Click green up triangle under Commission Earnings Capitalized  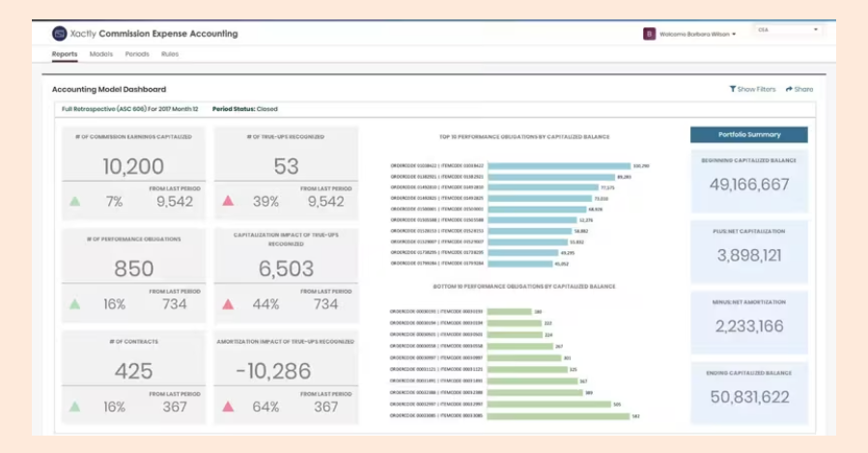coord(74,202)
